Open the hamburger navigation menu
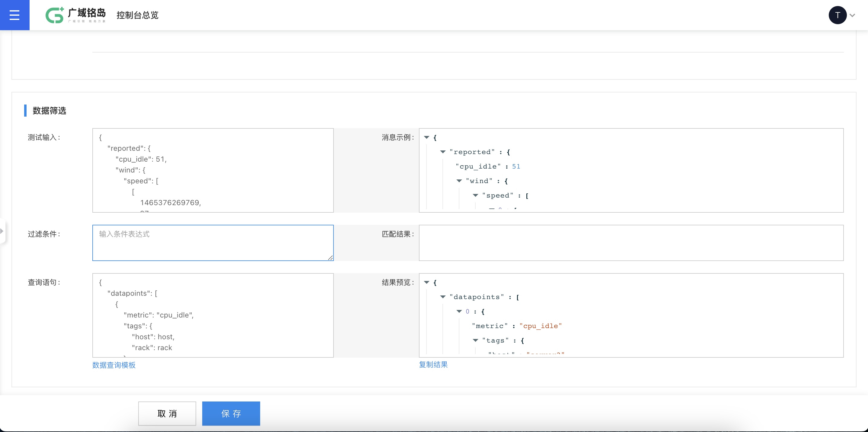This screenshot has width=868, height=432. (x=14, y=15)
